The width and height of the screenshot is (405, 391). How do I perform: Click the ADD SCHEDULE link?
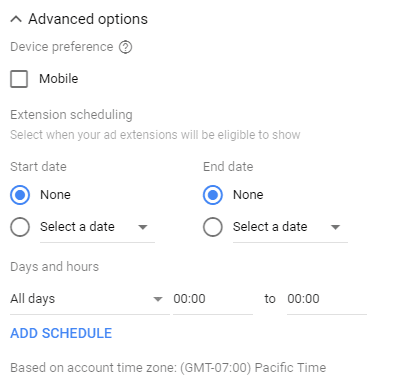point(61,333)
